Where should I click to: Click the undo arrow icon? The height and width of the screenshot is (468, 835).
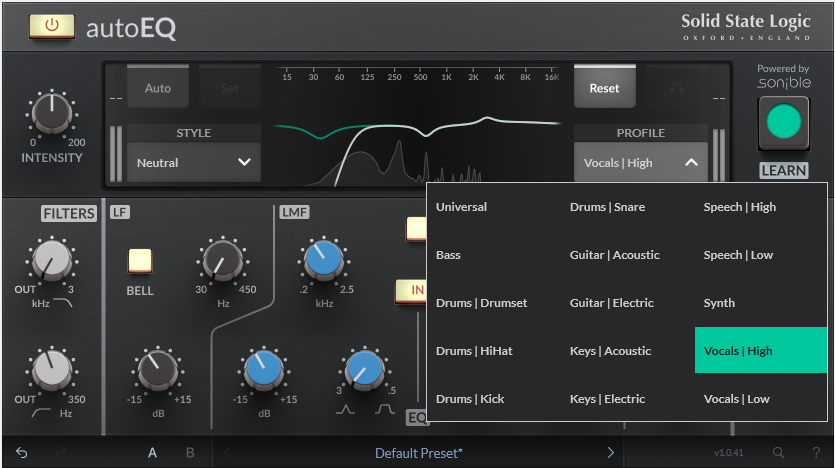coord(22,453)
